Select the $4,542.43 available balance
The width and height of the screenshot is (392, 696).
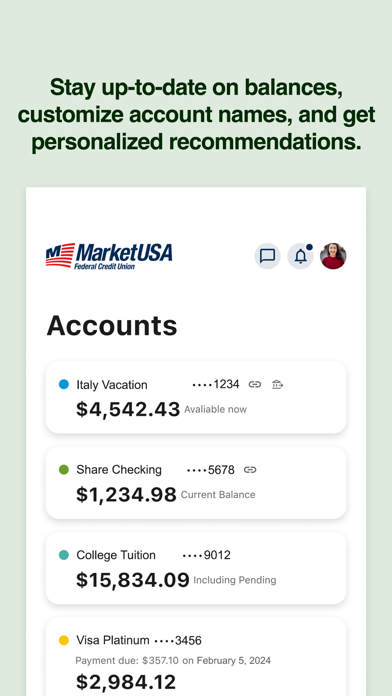click(x=128, y=409)
